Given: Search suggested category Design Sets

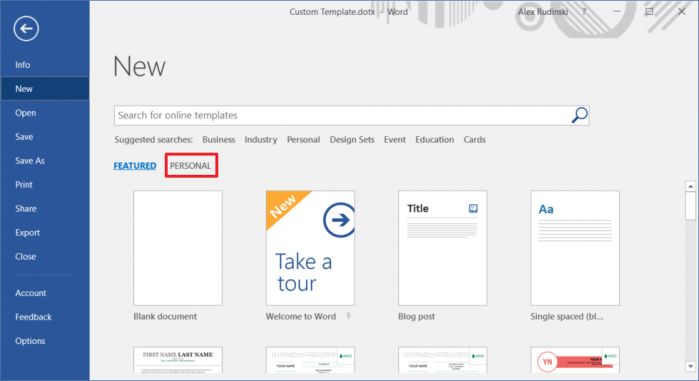Looking at the screenshot, I should 352,139.
